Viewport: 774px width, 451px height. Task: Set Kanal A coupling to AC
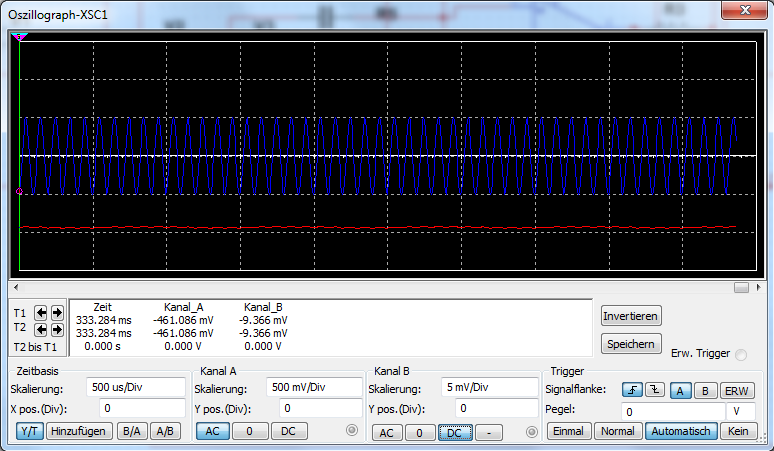tap(213, 431)
